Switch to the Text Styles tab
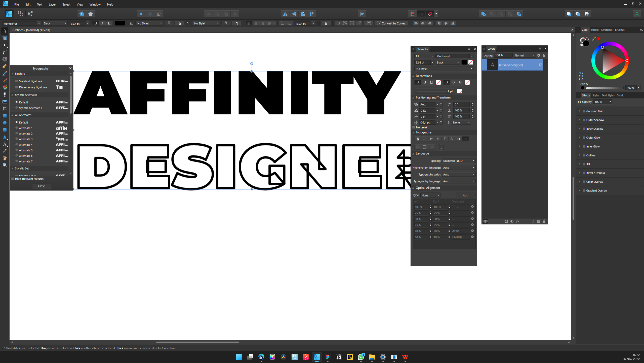Viewport: 644px width, 363px height. point(608,95)
